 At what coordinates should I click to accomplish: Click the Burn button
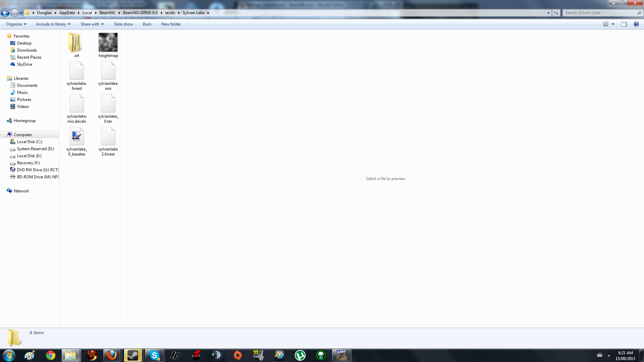click(x=147, y=24)
